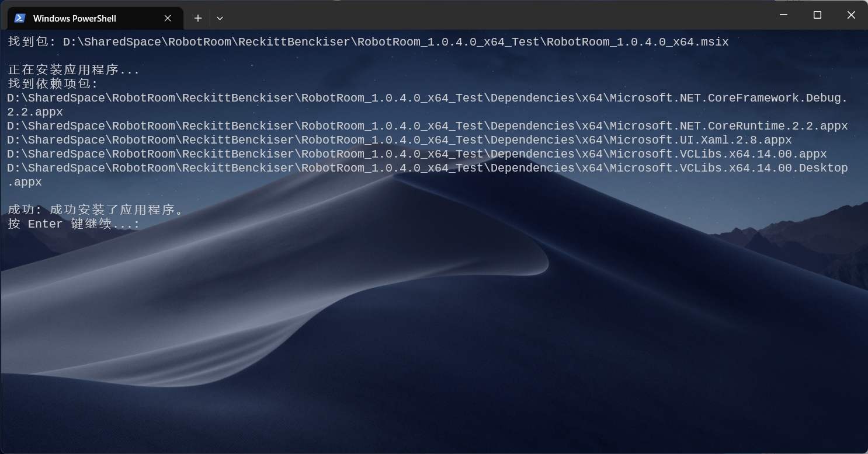Minimize the terminal window
Image resolution: width=868 pixels, height=454 pixels.
[x=783, y=15]
